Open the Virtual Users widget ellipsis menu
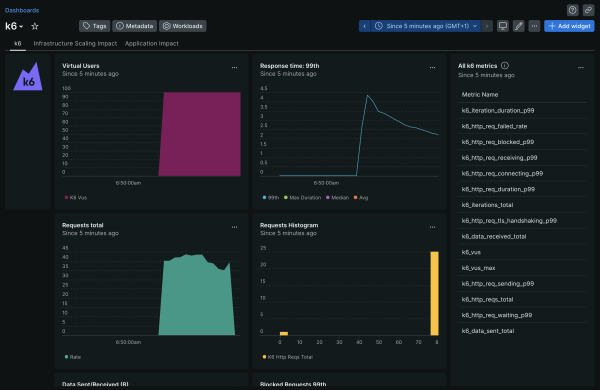Viewport: 600px width, 390px height. coord(234,67)
